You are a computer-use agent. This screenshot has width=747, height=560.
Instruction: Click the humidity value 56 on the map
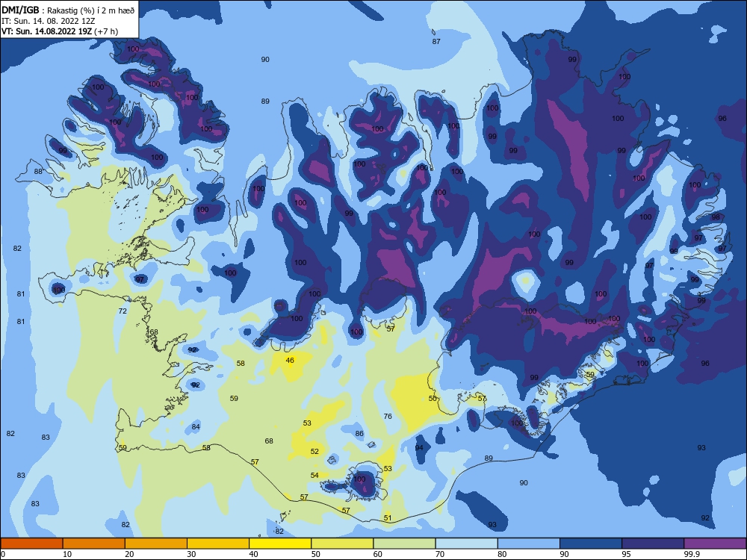click(433, 398)
